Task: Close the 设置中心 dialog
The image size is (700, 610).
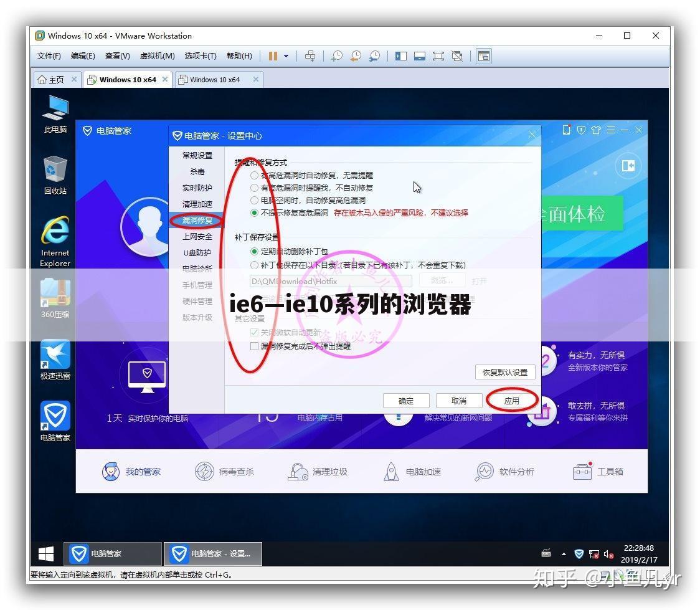Action: (532, 135)
